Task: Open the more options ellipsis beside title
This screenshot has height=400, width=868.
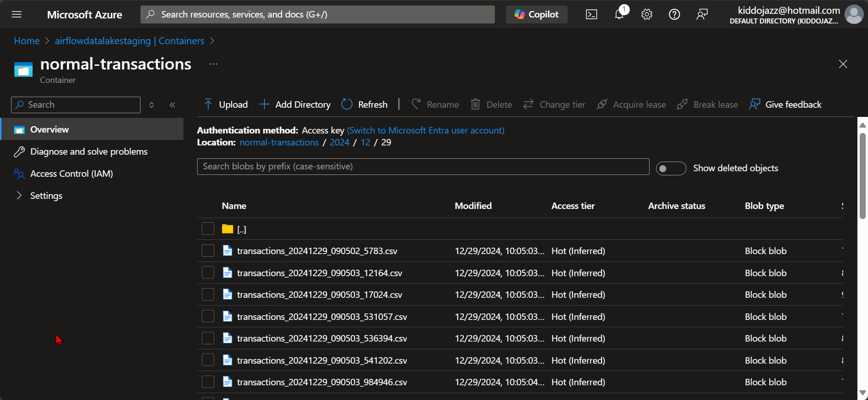Action: tap(213, 64)
